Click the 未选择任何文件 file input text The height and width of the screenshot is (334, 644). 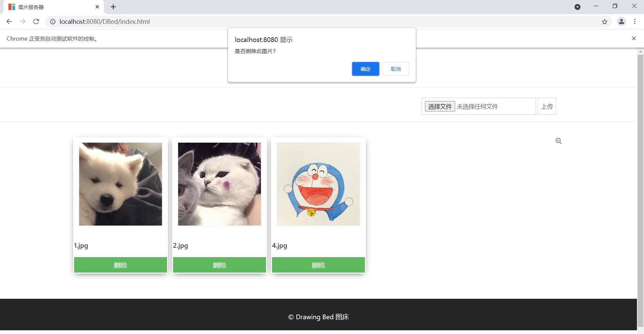[477, 106]
